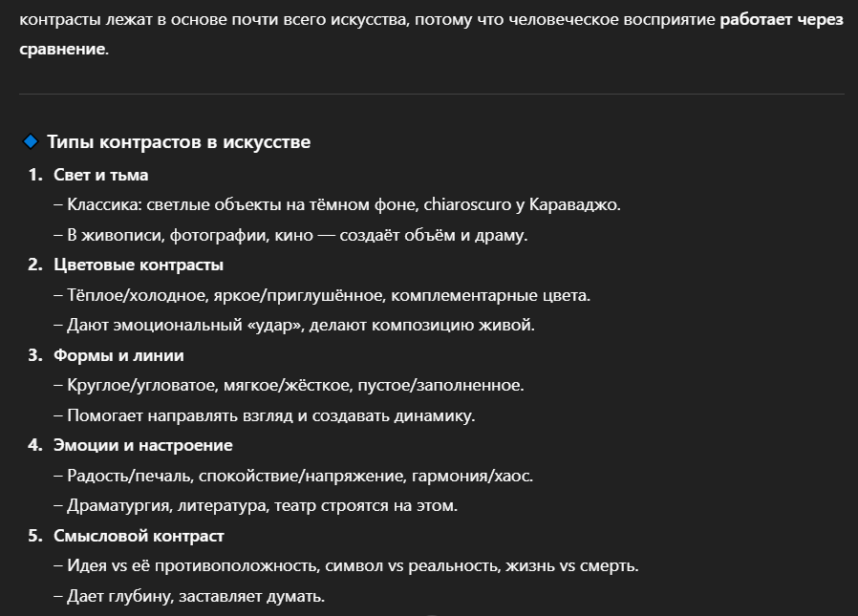The height and width of the screenshot is (616, 858).
Task: Click line starting "Идея vs её противоположность"
Action: 347,565
